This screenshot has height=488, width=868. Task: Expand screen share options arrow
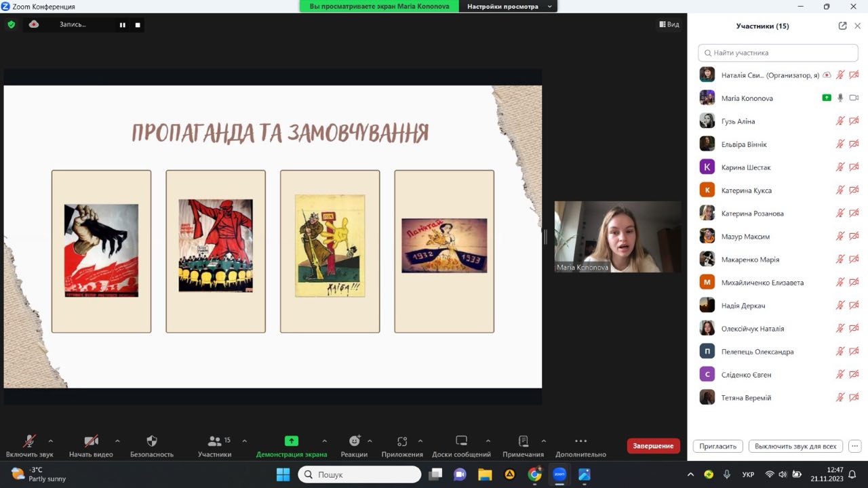324,441
